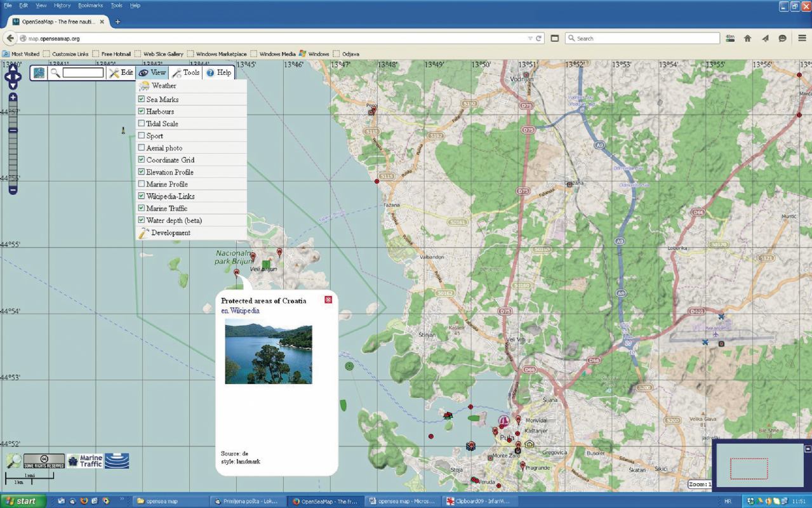Enable the Tidal Scale layer
This screenshot has width=812, height=508.
tap(142, 123)
